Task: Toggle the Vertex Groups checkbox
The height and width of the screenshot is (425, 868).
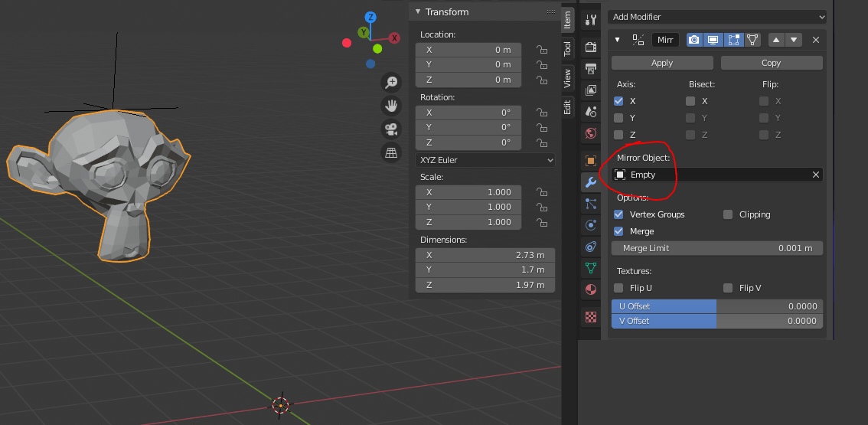Action: pos(618,214)
